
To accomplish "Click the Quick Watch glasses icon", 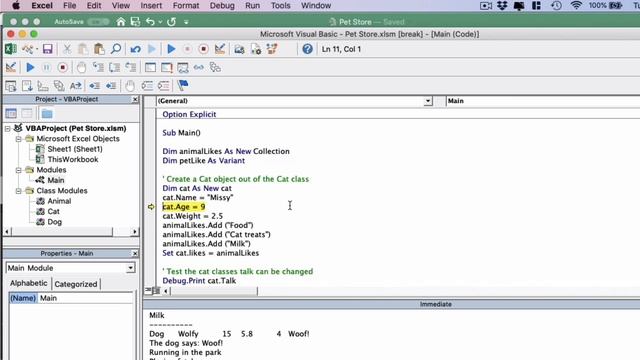I will [199, 67].
